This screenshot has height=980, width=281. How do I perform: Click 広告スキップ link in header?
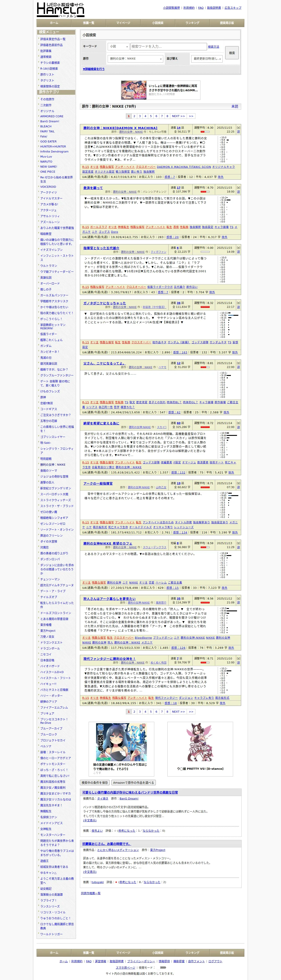(233, 8)
